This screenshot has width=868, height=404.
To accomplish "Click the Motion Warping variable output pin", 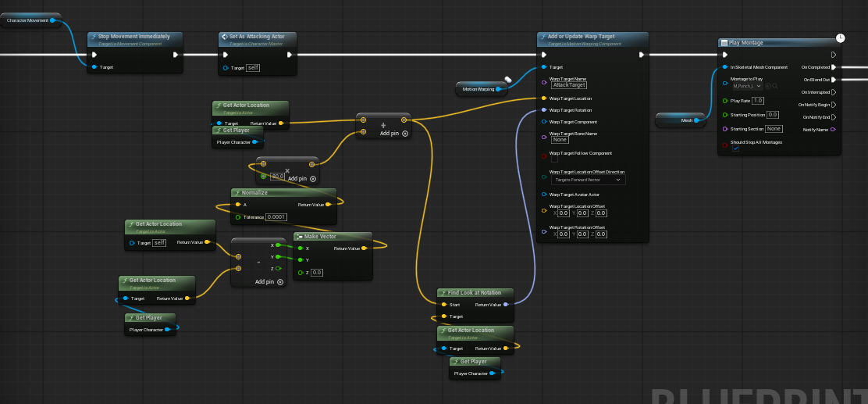I will (499, 88).
